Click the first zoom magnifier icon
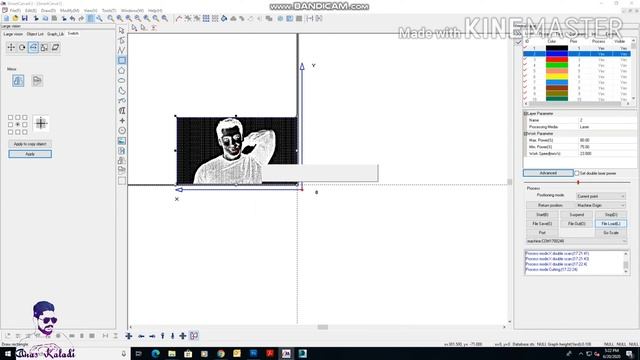The width and height of the screenshot is (640, 360). [110, 18]
